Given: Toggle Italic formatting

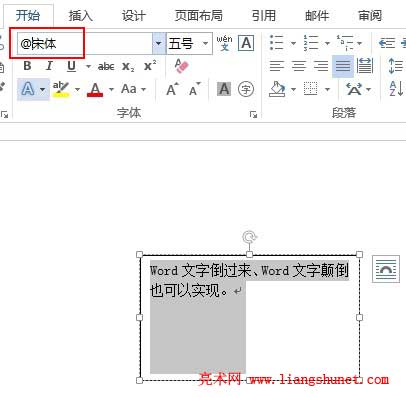Looking at the screenshot, I should click(x=49, y=66).
